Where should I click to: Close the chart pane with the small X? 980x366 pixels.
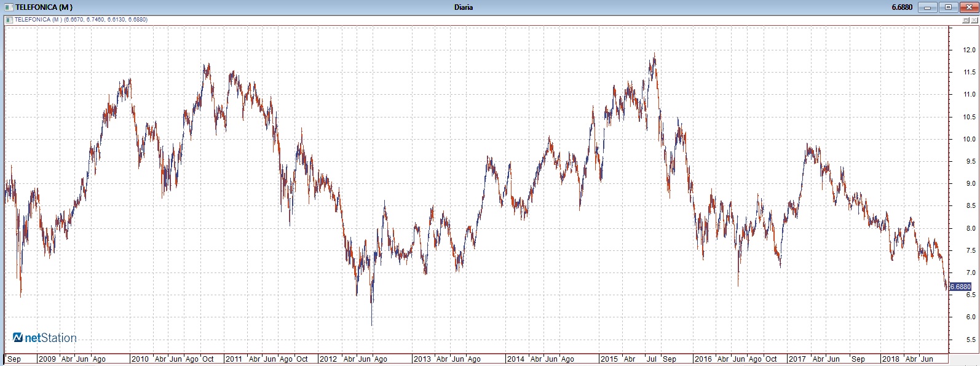pyautogui.click(x=974, y=20)
